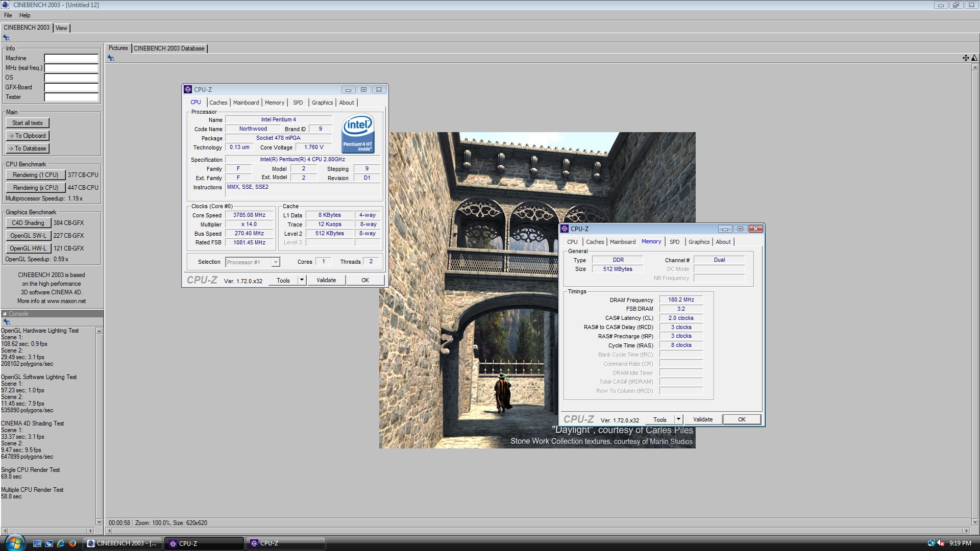
Task: Run the Rendering (x CPU) benchmark
Action: click(x=36, y=188)
